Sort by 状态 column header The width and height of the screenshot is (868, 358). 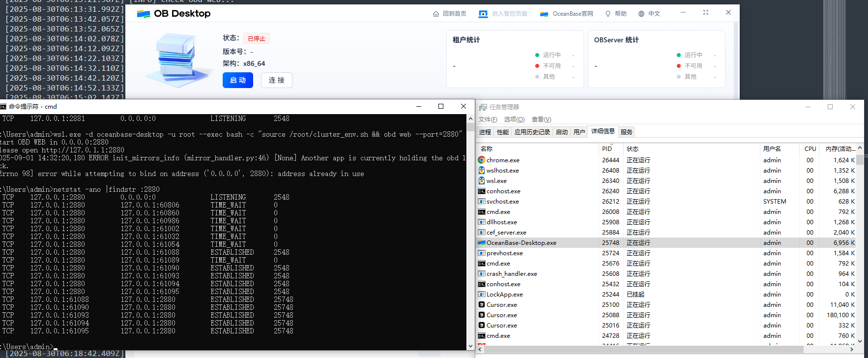[x=633, y=149]
